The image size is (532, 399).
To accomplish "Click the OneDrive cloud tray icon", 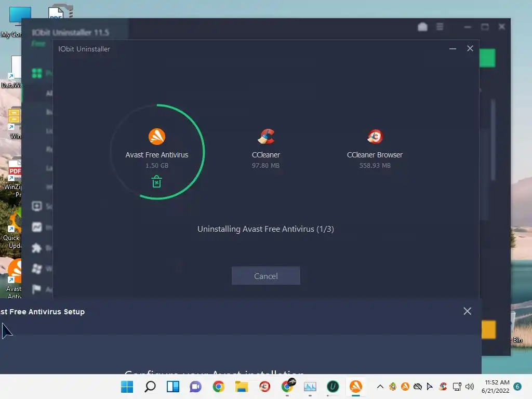I will click(418, 387).
